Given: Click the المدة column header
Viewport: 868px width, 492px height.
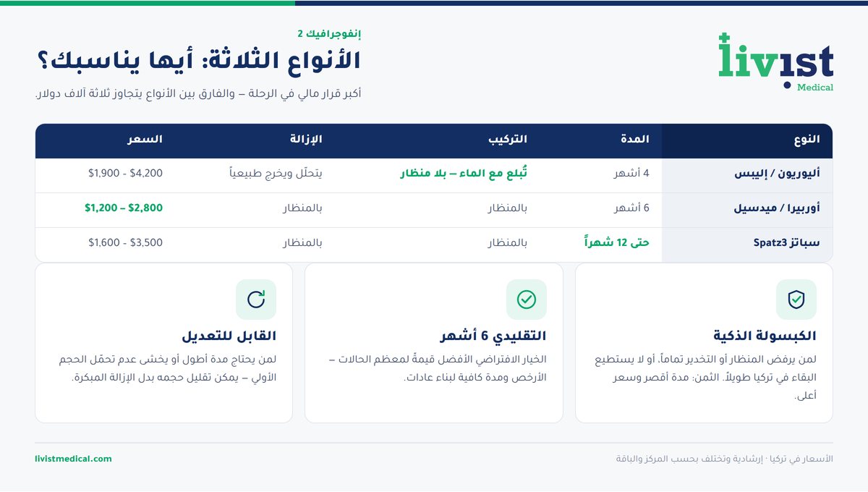Looking at the screenshot, I should 634,140.
